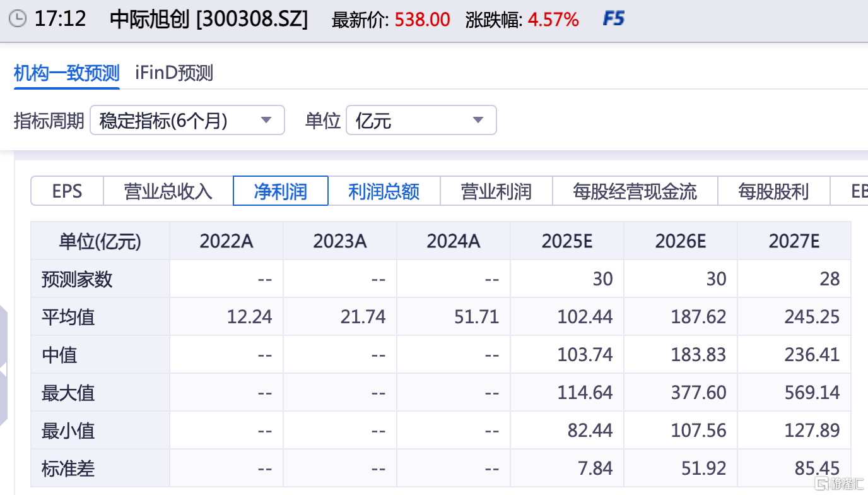Click the Gelonghui watermark logo at bottom right

838,485
